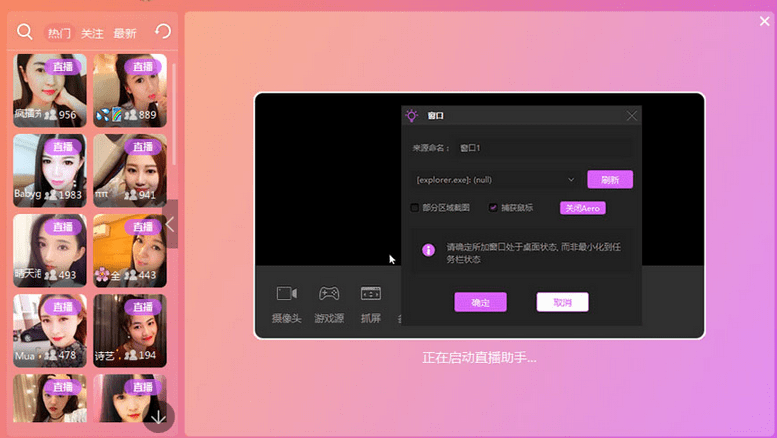Click the info icon in notice box
The image size is (777, 438).
(428, 250)
